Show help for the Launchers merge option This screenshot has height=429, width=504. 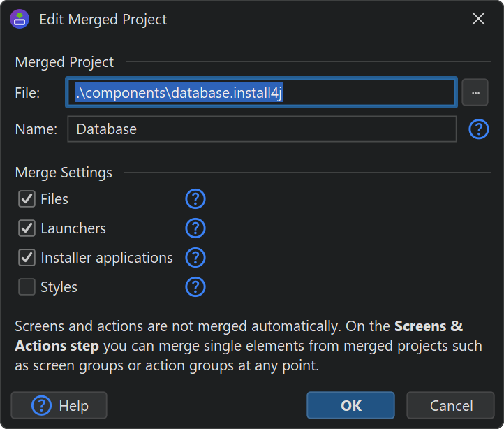click(195, 228)
